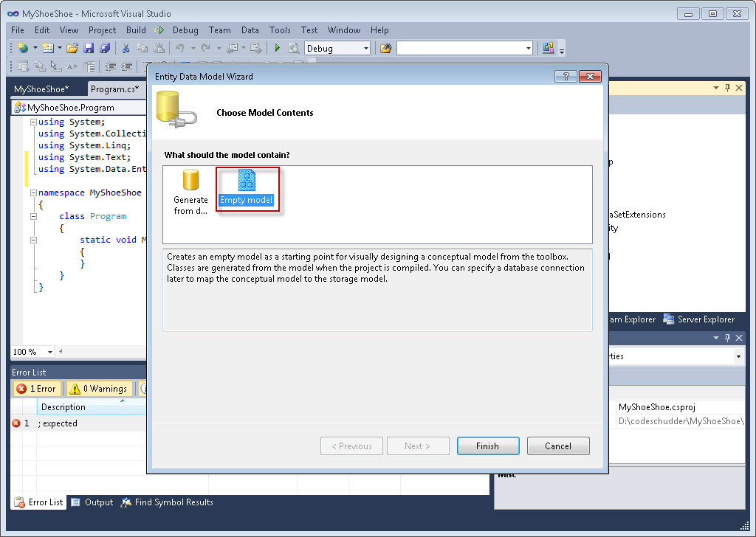Click the Open File folder icon
The height and width of the screenshot is (537, 756).
click(72, 48)
